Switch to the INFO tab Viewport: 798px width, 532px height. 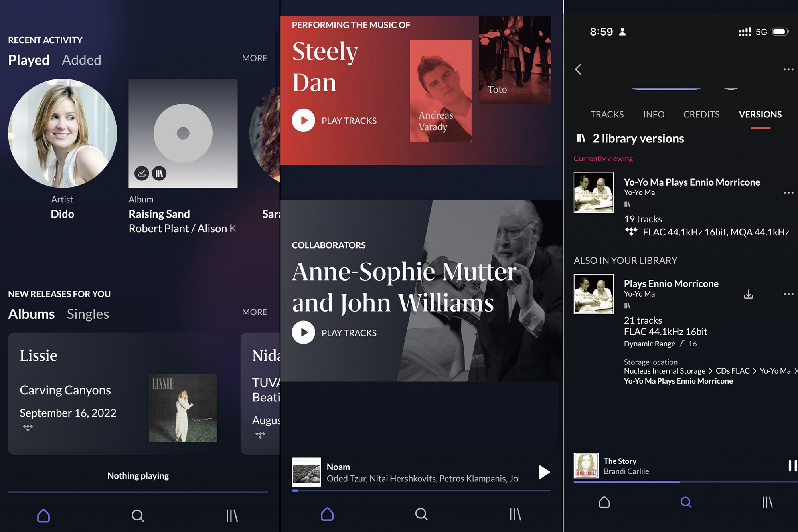point(654,114)
